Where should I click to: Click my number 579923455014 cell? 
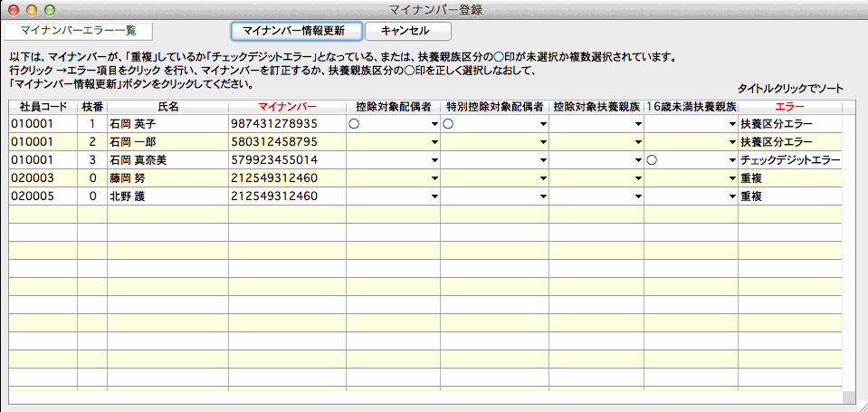pyautogui.click(x=286, y=159)
